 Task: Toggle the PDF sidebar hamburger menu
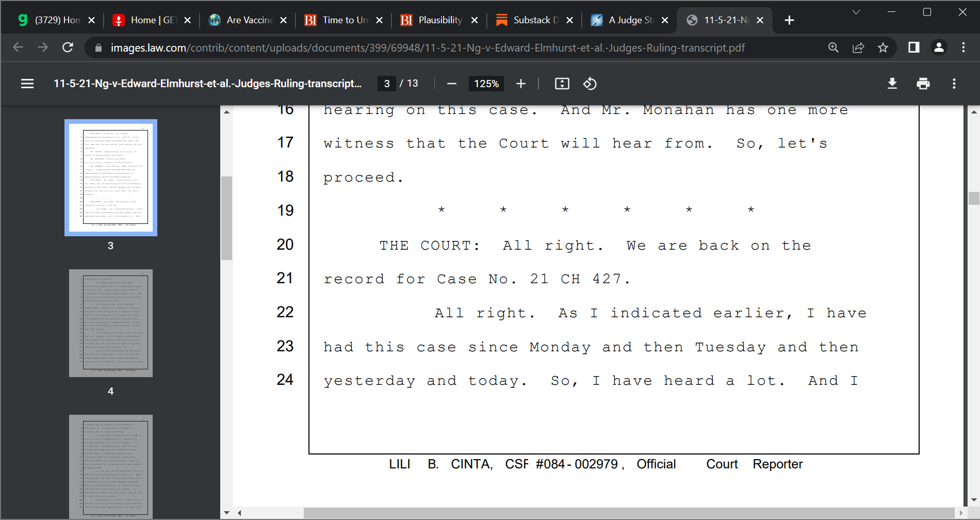click(27, 84)
